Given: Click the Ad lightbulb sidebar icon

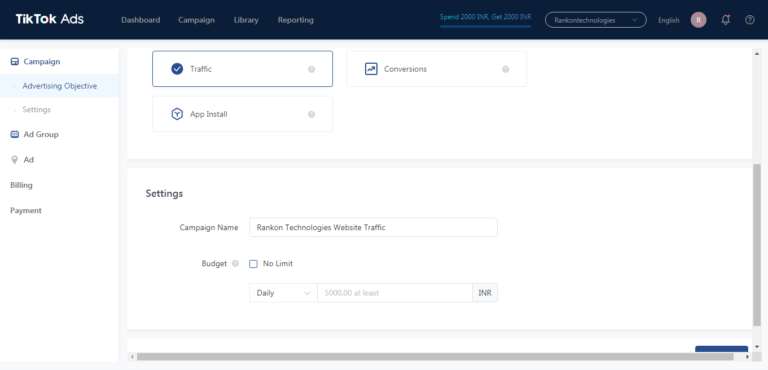Looking at the screenshot, I should (15, 160).
